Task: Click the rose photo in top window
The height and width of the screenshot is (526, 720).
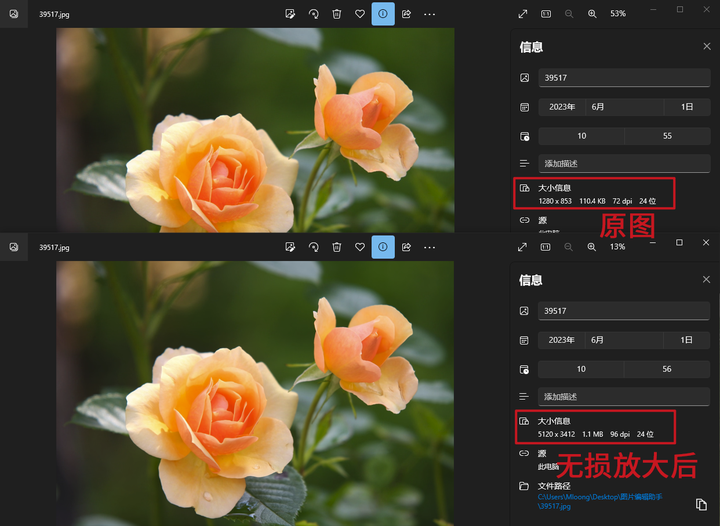Action: (x=255, y=130)
